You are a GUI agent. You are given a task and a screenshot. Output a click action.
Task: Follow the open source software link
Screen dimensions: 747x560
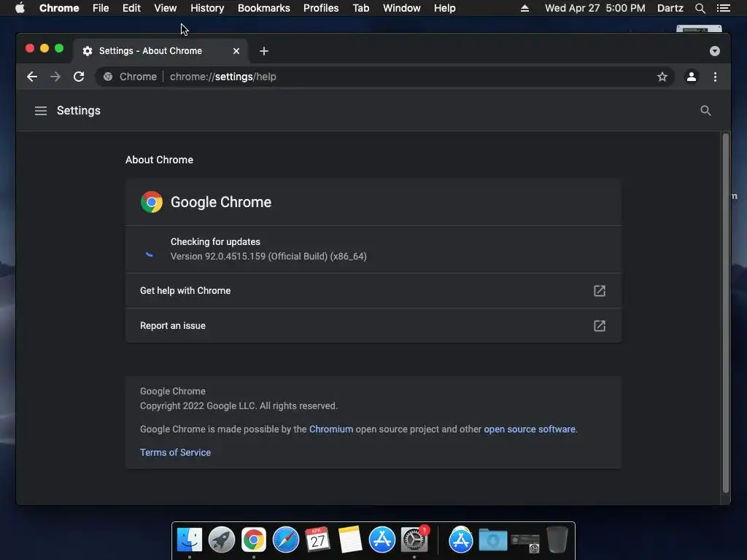coord(530,429)
